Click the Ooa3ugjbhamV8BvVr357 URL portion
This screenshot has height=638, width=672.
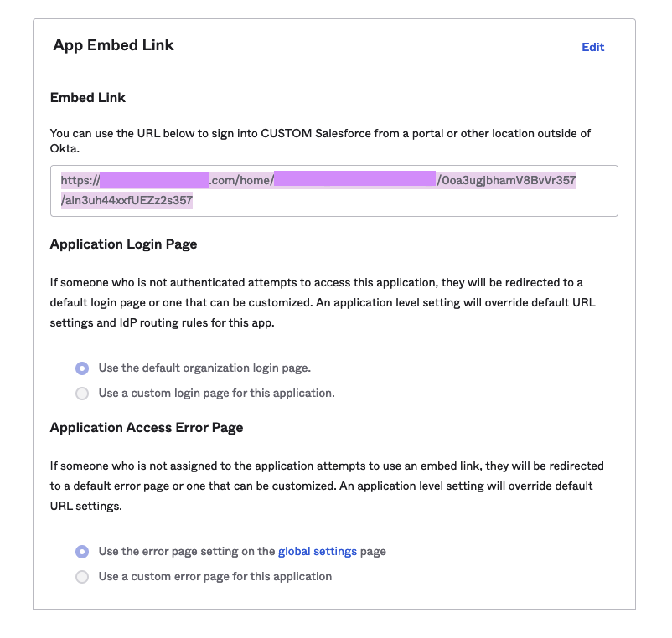pyautogui.click(x=509, y=179)
